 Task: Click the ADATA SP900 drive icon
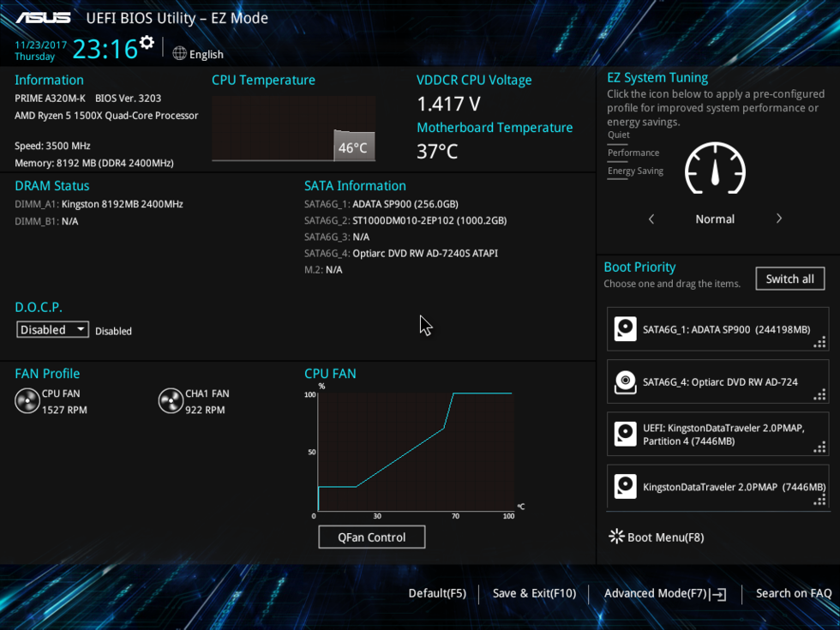(x=625, y=329)
